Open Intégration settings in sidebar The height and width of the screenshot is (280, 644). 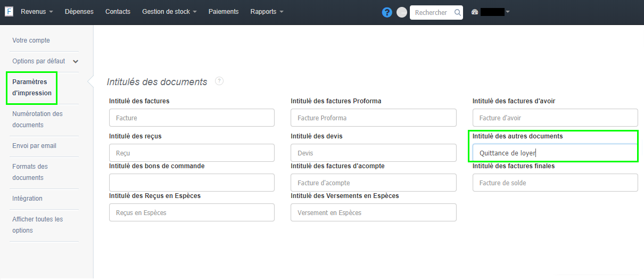(27, 199)
